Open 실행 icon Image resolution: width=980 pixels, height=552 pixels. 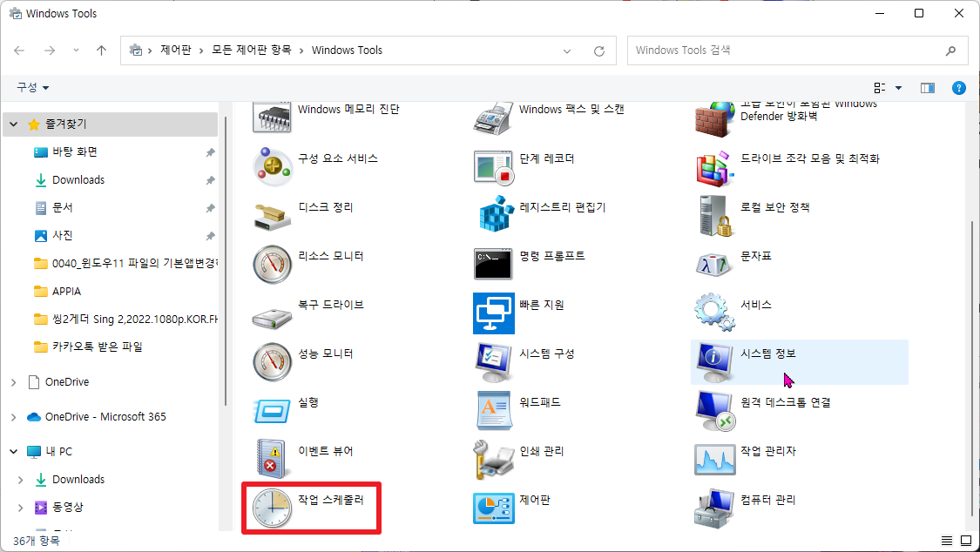[272, 411]
